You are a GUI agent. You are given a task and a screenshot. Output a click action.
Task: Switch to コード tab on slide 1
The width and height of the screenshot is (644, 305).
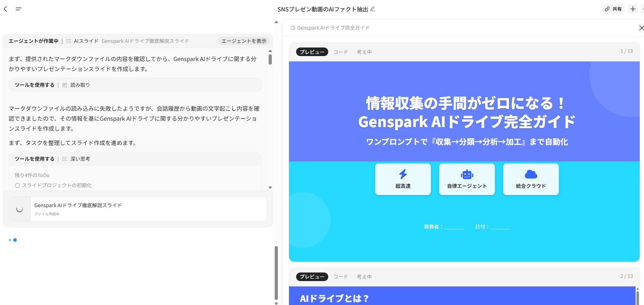(x=340, y=52)
